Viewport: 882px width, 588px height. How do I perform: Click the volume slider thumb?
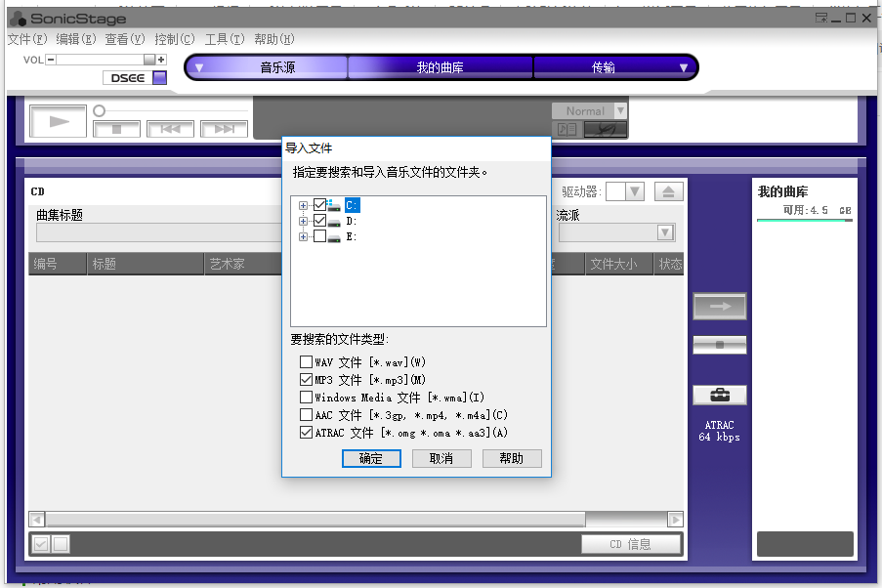[149, 59]
